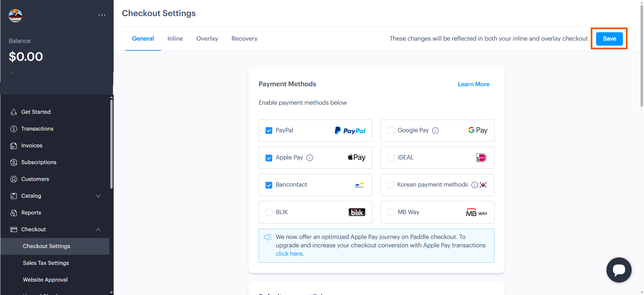Click the Checkout Settings page heading
This screenshot has width=644, height=295.
click(159, 13)
